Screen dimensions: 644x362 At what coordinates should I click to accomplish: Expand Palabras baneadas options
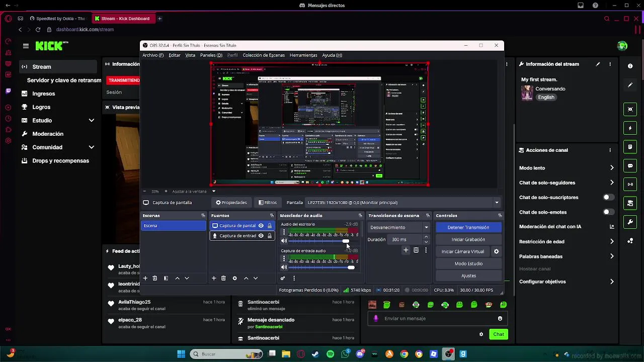612,256
